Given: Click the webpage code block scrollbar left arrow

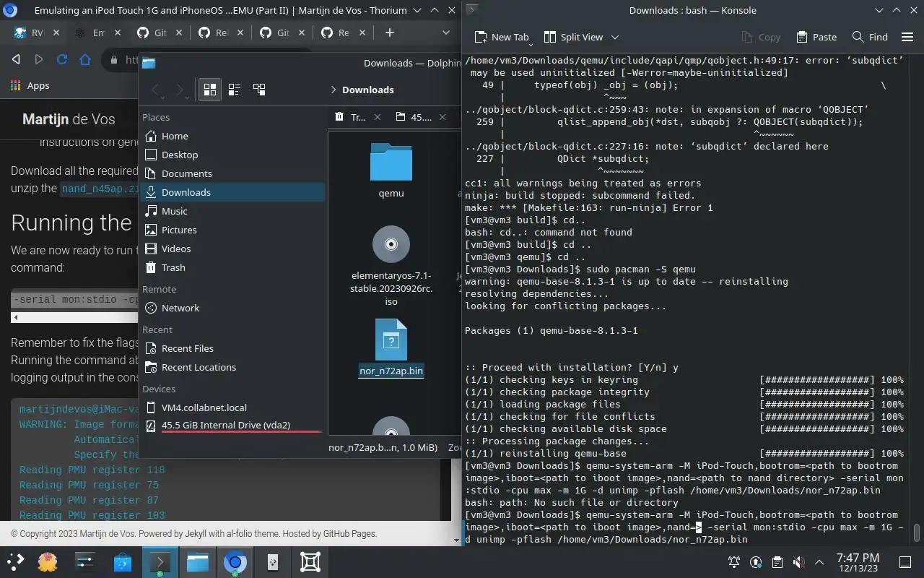Looking at the screenshot, I should tap(17, 317).
